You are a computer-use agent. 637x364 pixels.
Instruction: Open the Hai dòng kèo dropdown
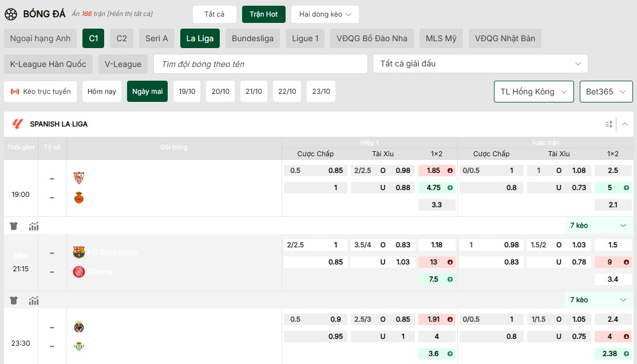pyautogui.click(x=325, y=14)
